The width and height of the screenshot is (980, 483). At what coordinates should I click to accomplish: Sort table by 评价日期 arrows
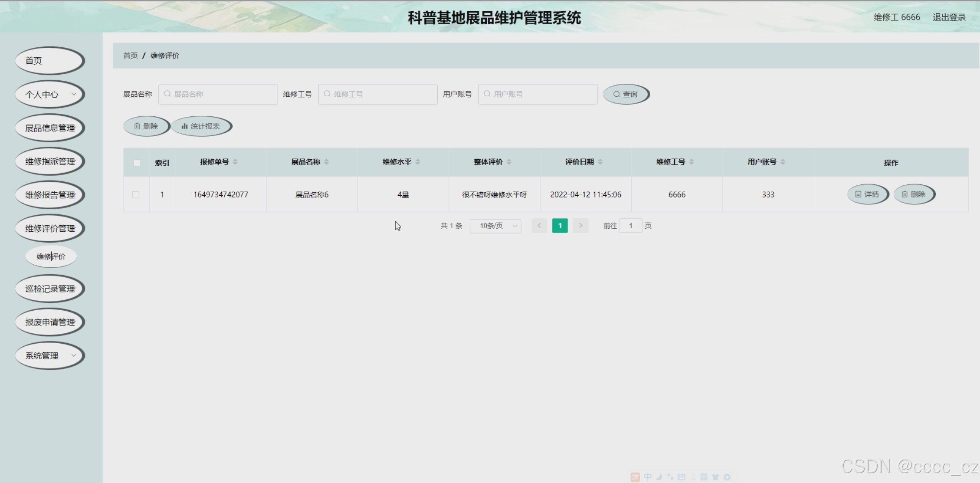(x=600, y=162)
